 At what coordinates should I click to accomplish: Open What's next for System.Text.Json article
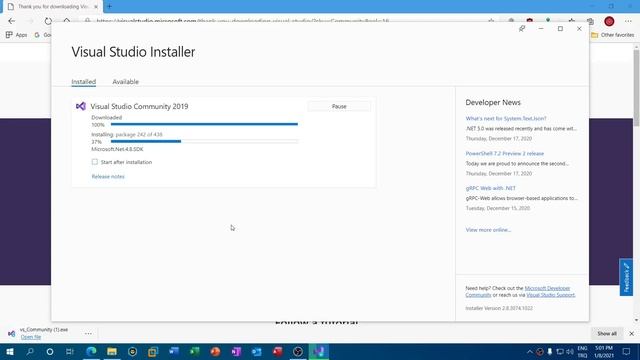(506, 118)
